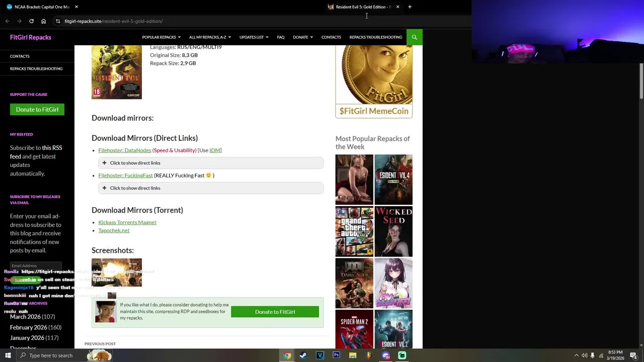Screen dimensions: 644x362
Task: Click Donate to FitGirl button below screenshots
Action: (x=275, y=312)
